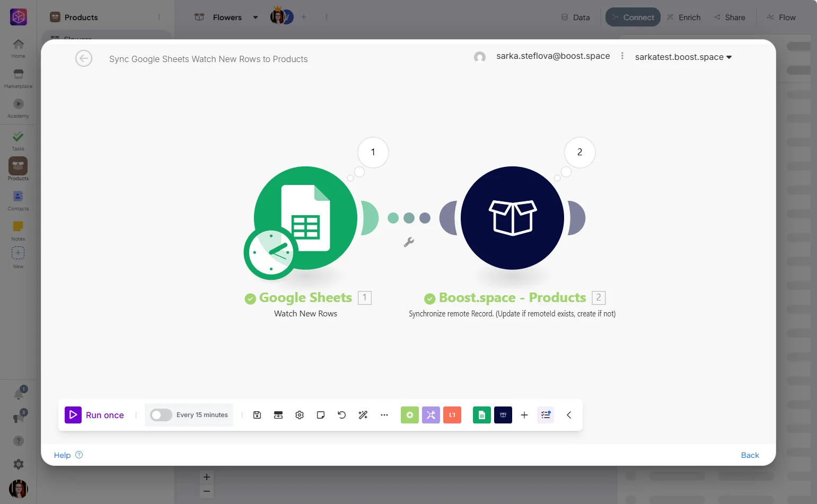Click Run once

pos(94,415)
